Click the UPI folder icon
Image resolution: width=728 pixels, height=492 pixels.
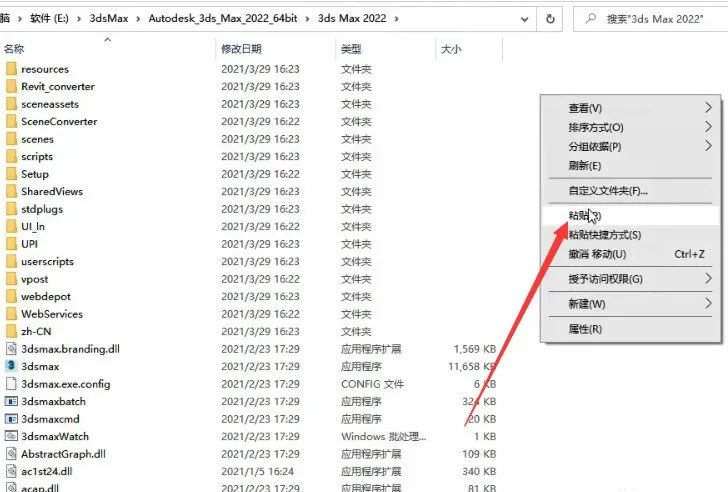point(11,244)
